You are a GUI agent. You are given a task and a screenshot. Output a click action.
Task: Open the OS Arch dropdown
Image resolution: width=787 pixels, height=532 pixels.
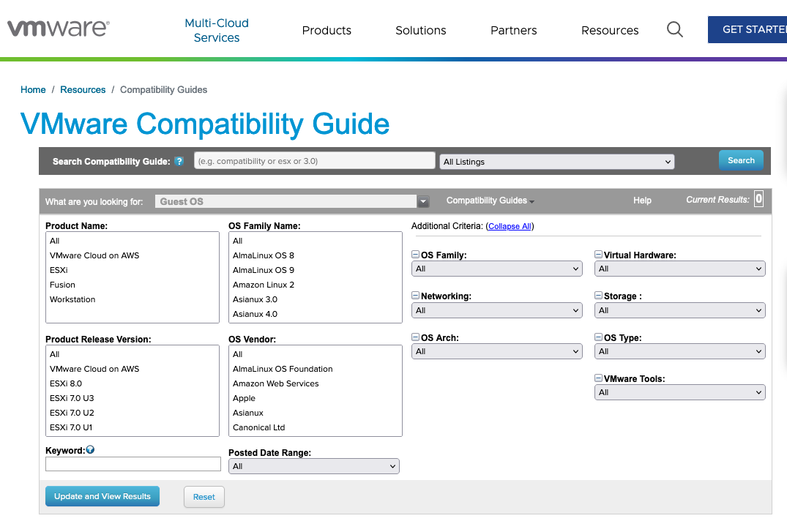[x=496, y=351]
